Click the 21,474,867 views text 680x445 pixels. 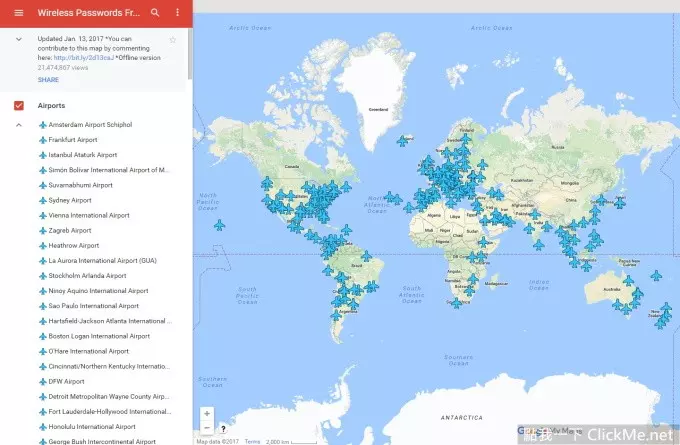click(63, 68)
